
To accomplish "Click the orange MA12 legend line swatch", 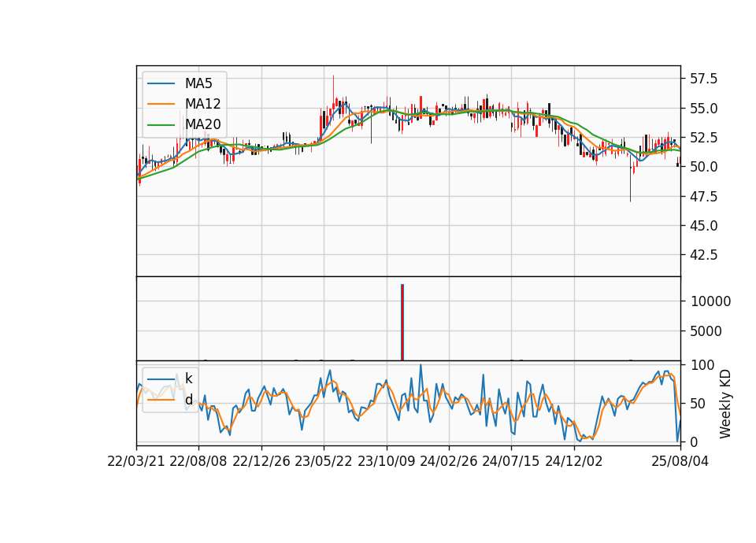I will [161, 104].
